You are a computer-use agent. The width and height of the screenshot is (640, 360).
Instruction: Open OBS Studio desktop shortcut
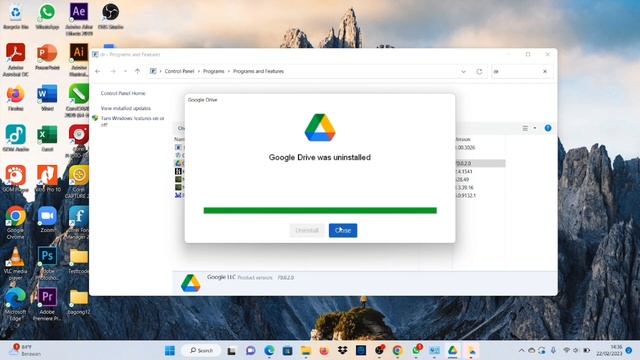[111, 16]
